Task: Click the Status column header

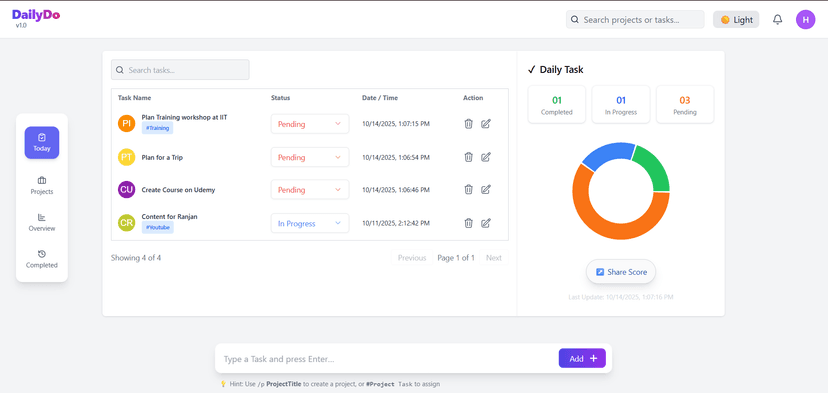Action: coord(280,98)
